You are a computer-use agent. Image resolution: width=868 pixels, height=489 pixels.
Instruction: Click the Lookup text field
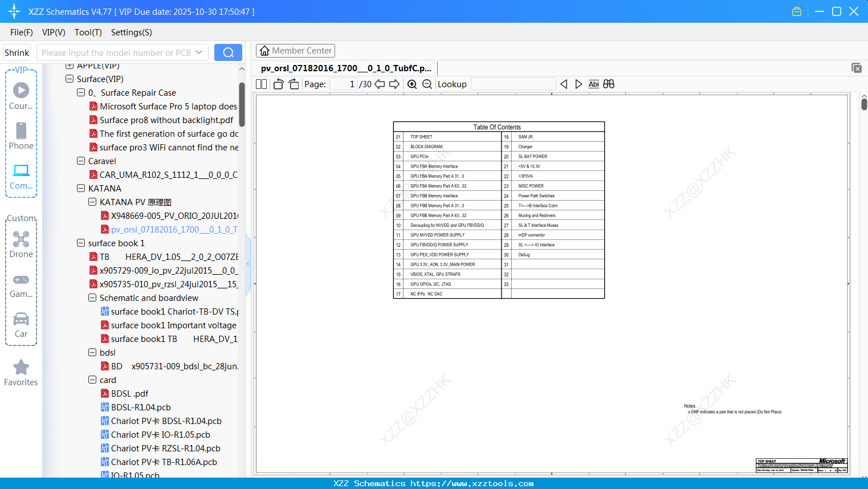point(513,84)
